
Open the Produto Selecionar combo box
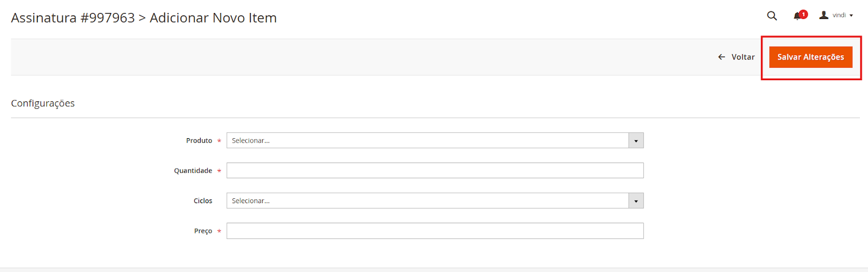tap(427, 140)
